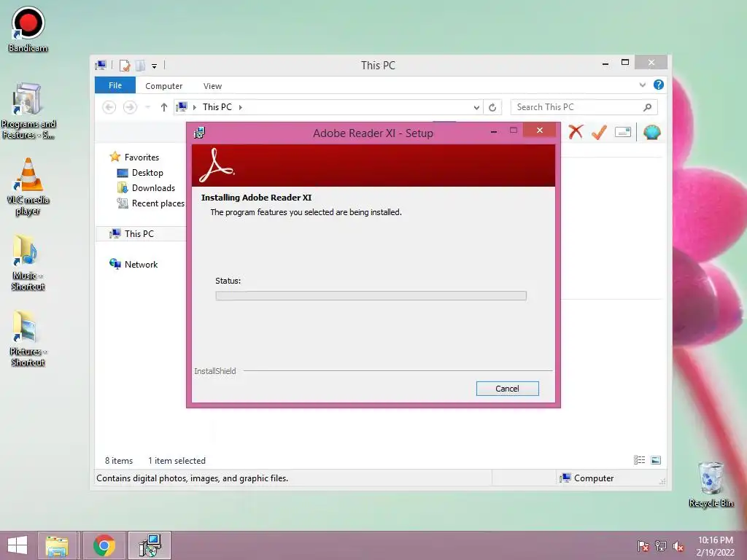Switch to large icons view

[x=656, y=460]
